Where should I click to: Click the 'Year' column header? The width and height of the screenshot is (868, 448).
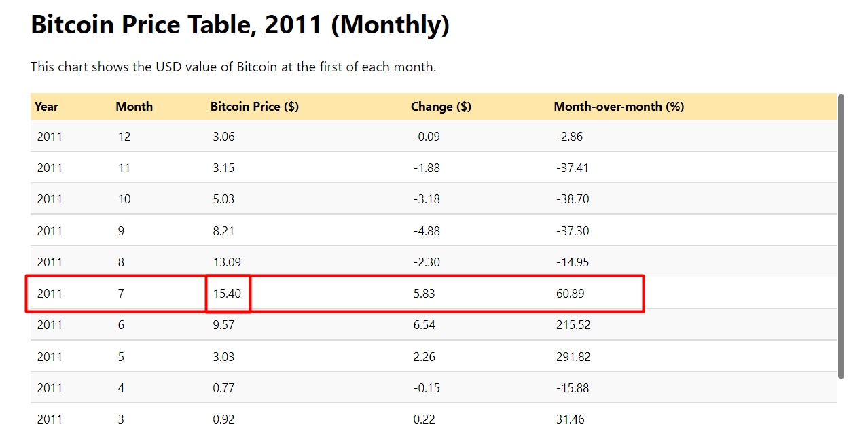pyautogui.click(x=46, y=107)
